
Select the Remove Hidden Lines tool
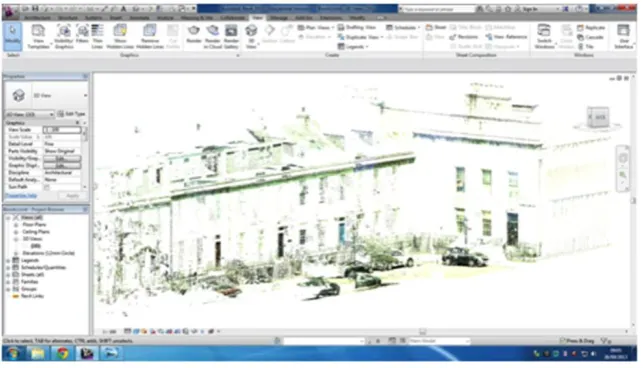pos(150,36)
